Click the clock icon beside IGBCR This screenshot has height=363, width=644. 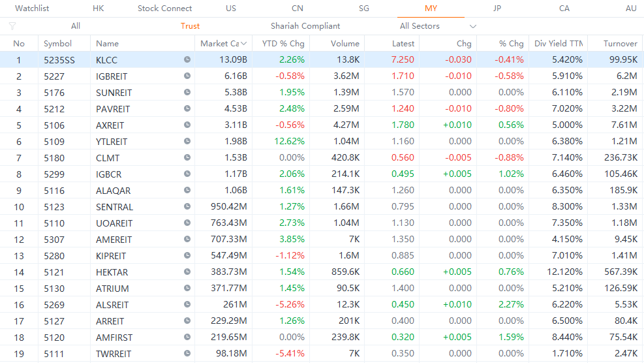point(187,174)
